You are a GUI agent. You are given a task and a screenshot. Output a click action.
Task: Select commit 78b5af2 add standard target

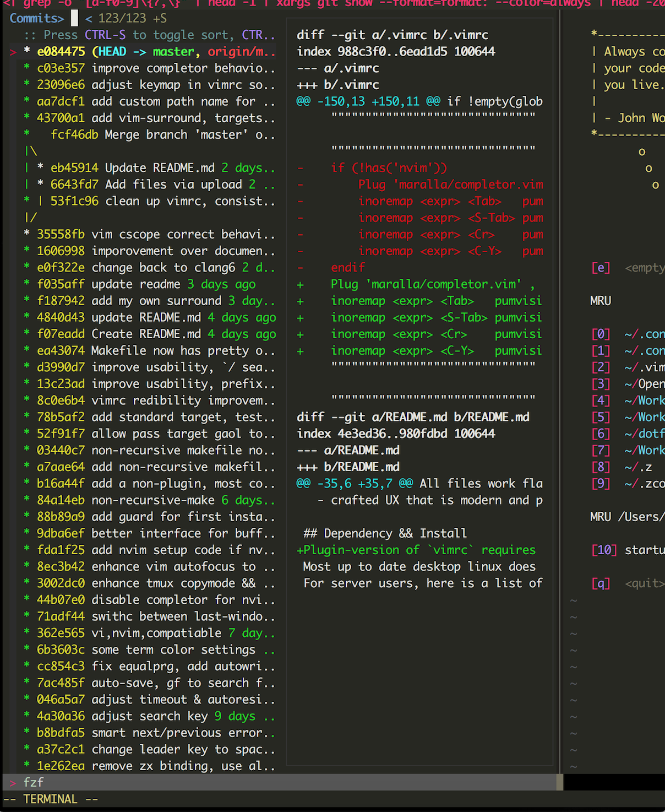point(149,417)
